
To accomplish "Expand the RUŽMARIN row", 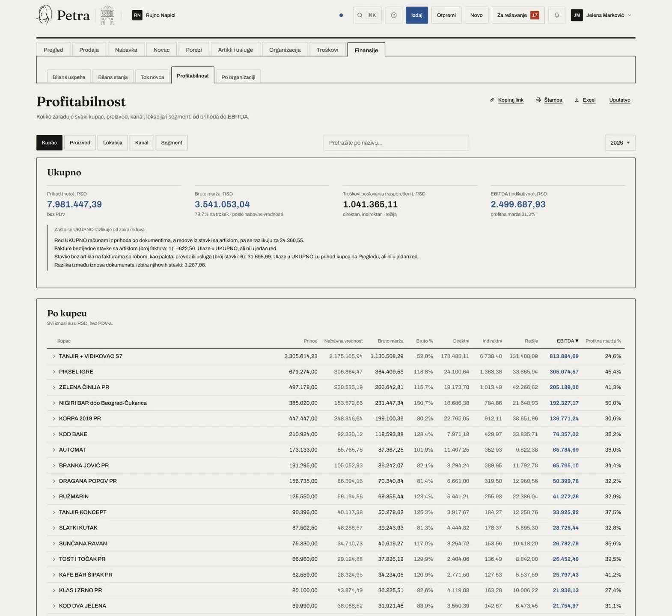I will point(54,497).
